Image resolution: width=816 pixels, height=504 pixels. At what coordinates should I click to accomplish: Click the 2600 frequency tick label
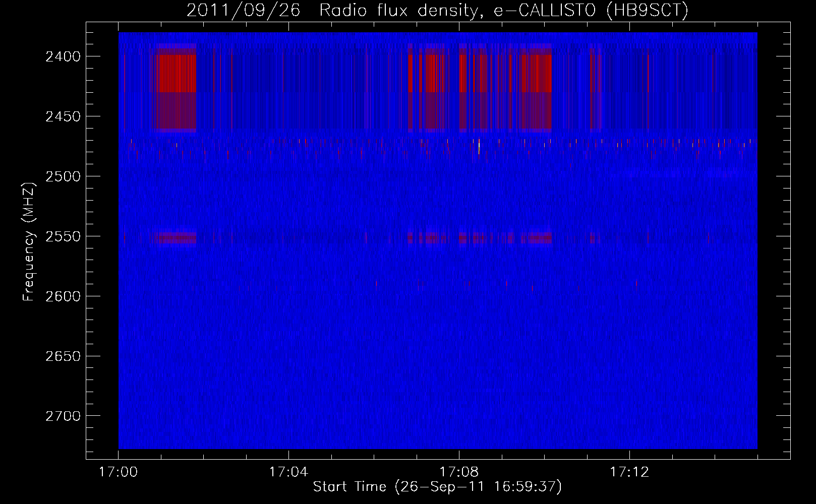[63, 296]
